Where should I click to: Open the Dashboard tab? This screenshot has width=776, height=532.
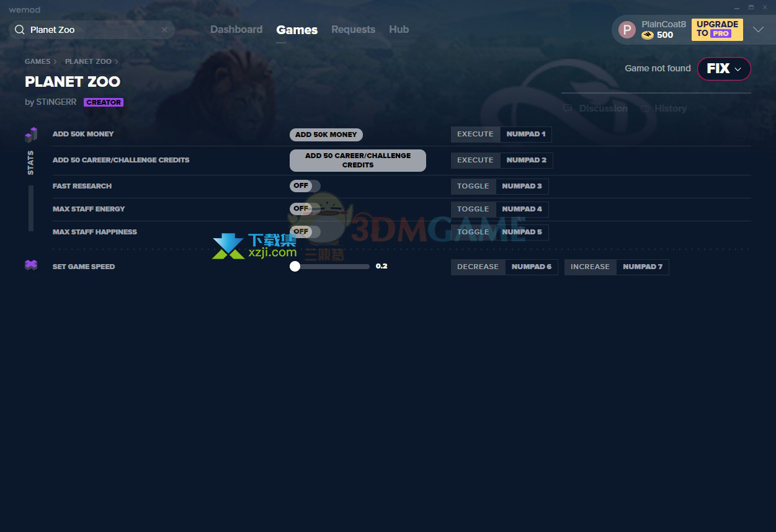pyautogui.click(x=236, y=30)
